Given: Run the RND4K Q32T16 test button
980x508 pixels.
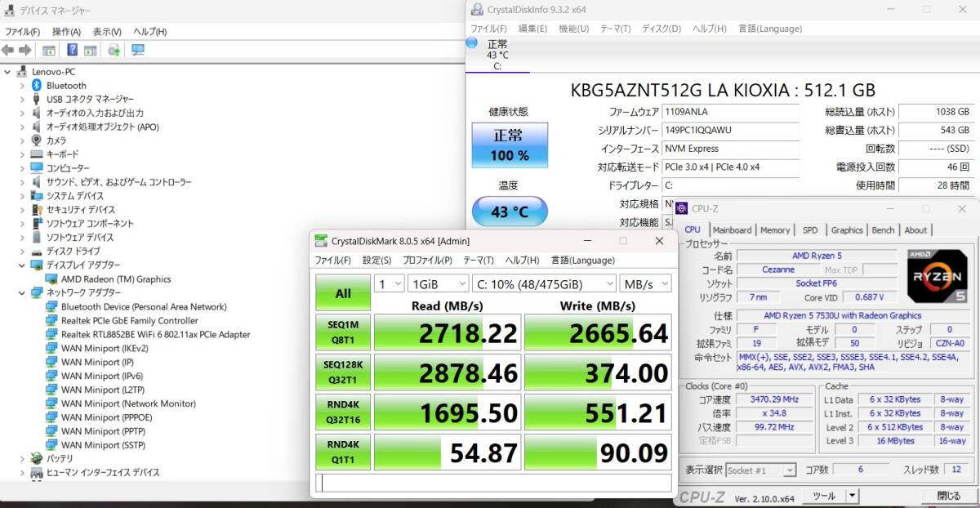Looking at the screenshot, I should point(343,412).
